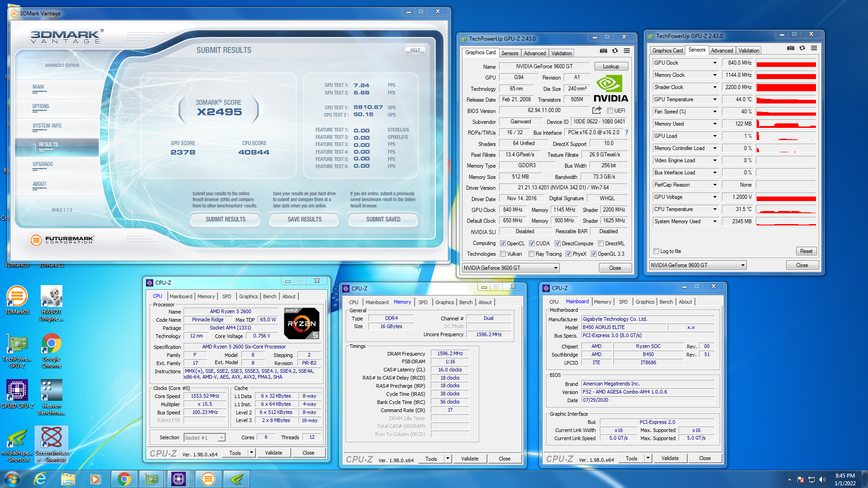Open File Explorer from the taskbar
The width and height of the screenshot is (868, 488).
point(68,479)
